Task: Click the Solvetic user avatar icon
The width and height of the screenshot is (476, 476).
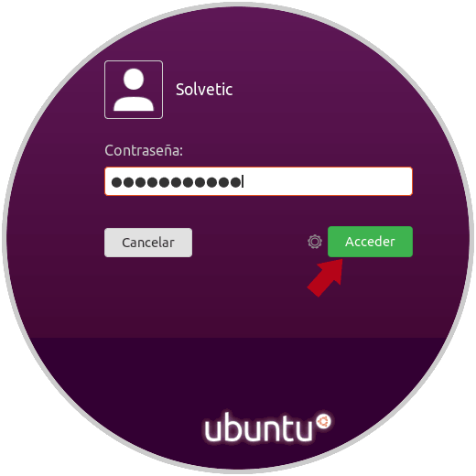Action: pyautogui.click(x=134, y=90)
